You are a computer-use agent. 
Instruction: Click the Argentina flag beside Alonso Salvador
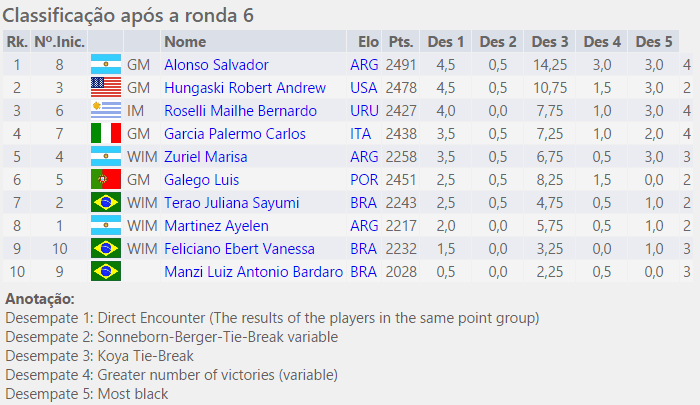[x=105, y=64]
